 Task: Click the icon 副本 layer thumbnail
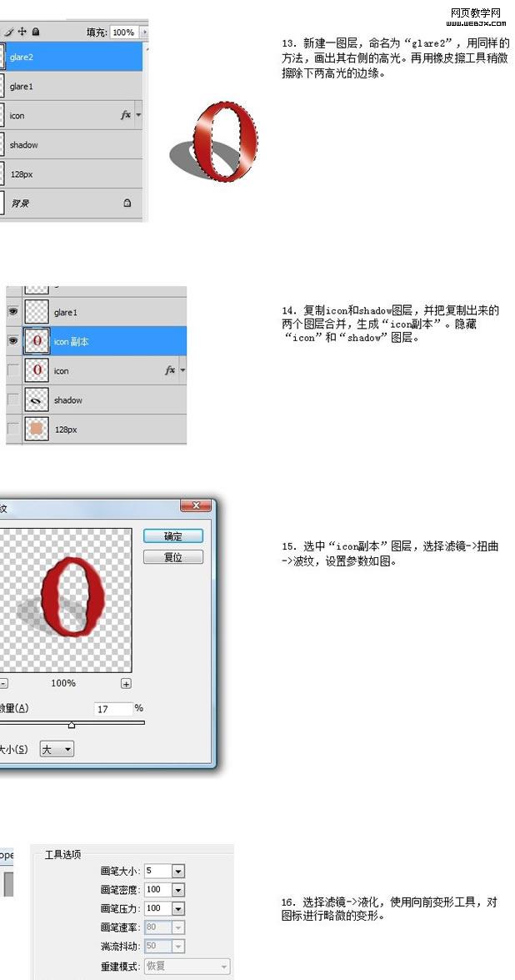click(x=37, y=341)
